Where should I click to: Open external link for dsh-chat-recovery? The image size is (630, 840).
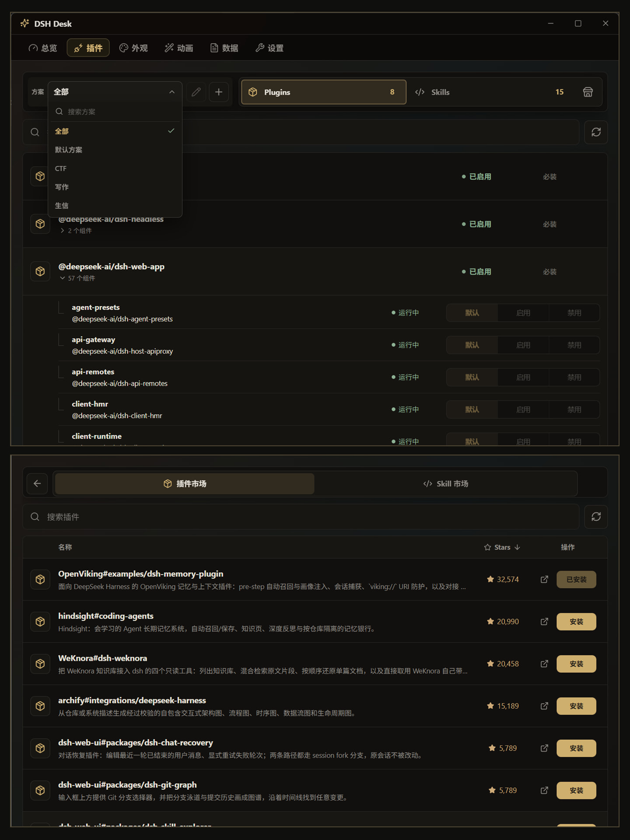pos(544,748)
